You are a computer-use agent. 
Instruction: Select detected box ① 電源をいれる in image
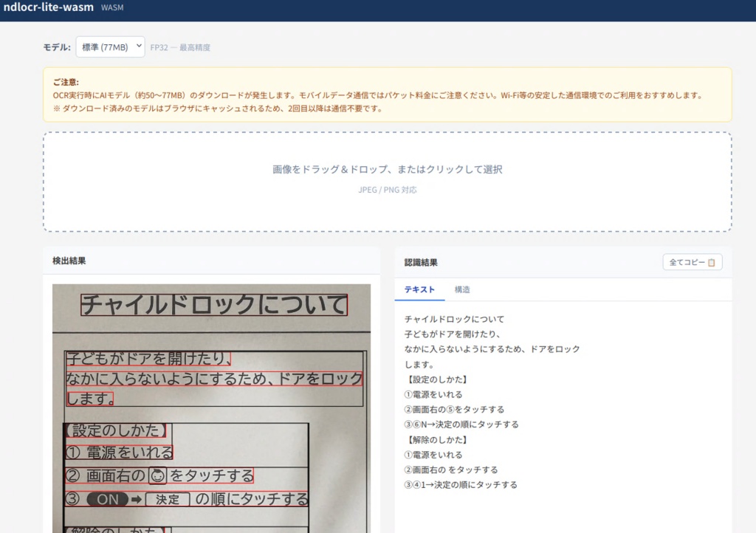point(120,453)
